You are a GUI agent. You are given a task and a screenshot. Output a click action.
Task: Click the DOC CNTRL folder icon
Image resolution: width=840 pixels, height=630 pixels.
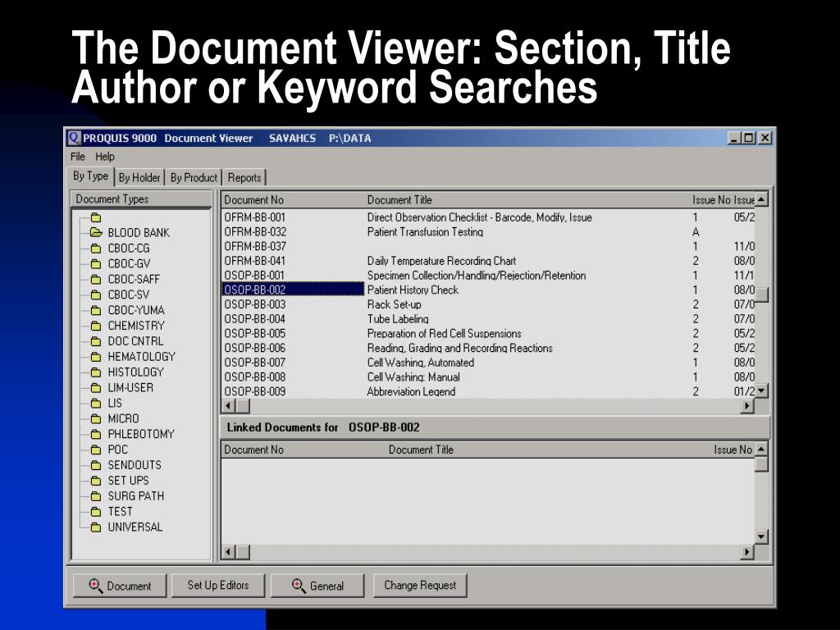point(96,341)
